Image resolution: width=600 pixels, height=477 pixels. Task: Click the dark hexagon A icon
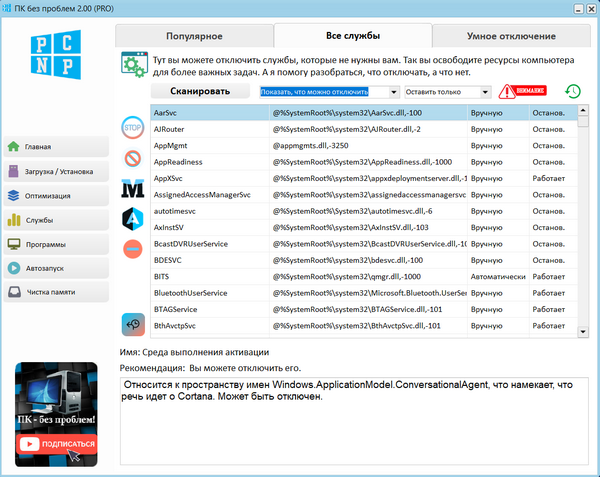coord(133,217)
